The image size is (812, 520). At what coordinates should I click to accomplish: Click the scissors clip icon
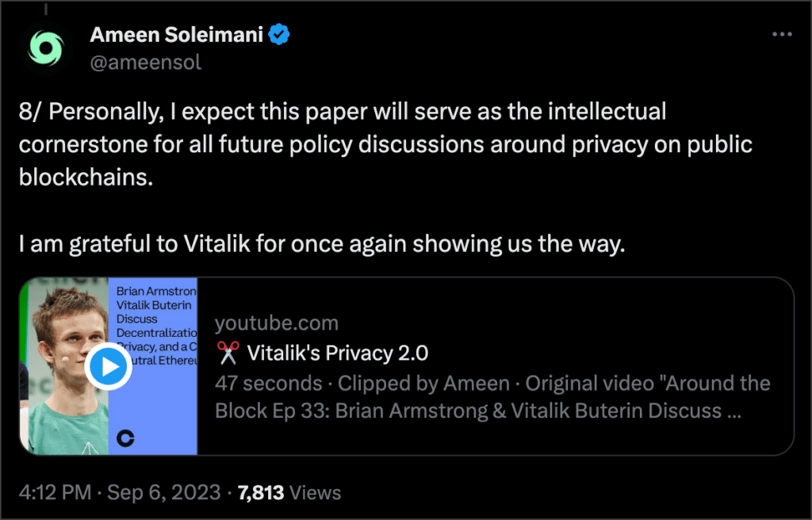point(228,353)
